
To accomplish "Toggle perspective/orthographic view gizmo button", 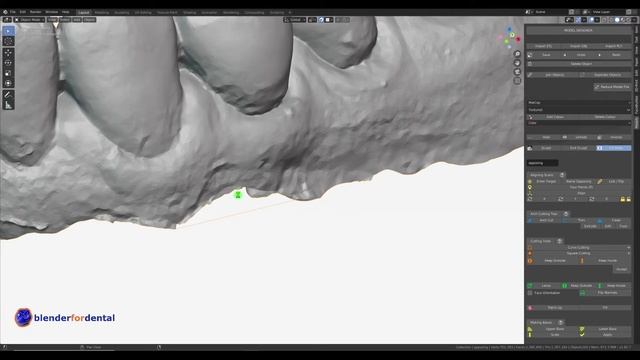I will (x=517, y=81).
